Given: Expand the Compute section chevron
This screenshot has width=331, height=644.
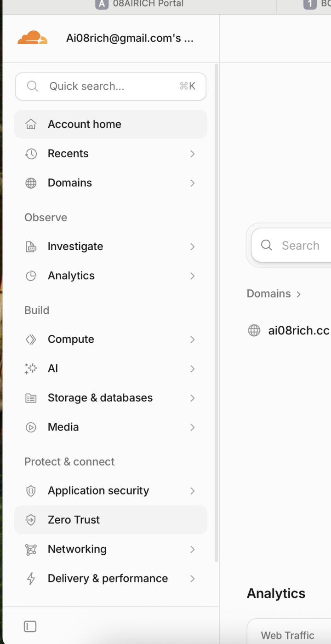Looking at the screenshot, I should (x=193, y=339).
